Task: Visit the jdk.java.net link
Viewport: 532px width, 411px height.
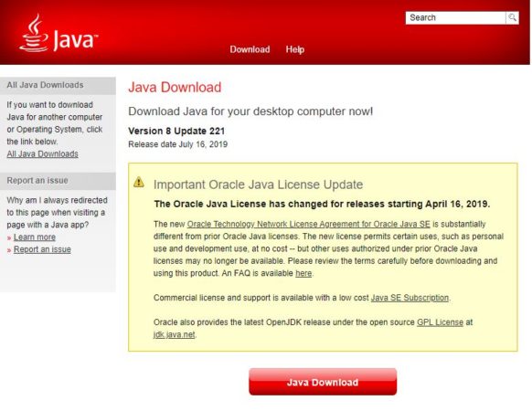Action: 174,334
